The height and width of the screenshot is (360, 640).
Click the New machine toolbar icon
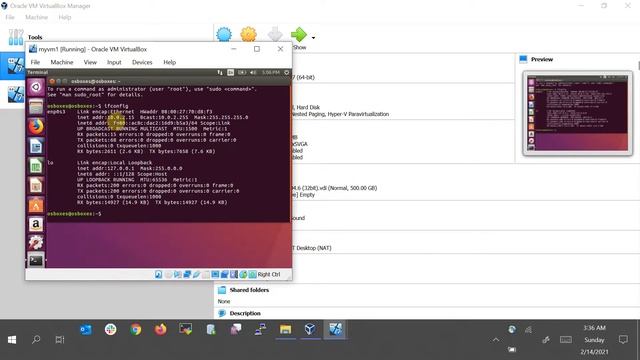pos(224,35)
